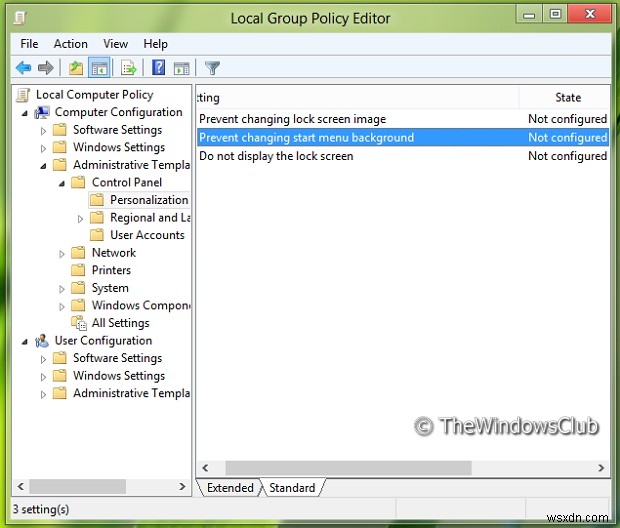Collapse Administrative Templates under Computer Configuration
The width and height of the screenshot is (620, 528).
(x=43, y=166)
